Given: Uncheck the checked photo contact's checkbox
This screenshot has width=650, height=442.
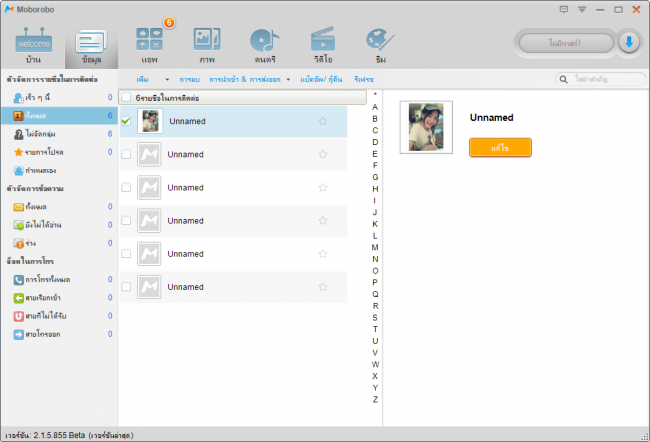Looking at the screenshot, I should [x=126, y=121].
